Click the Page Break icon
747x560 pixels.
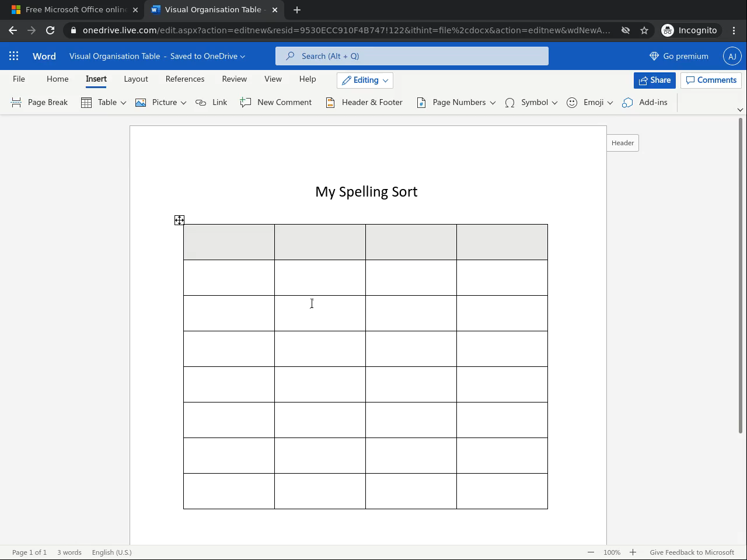[x=16, y=103]
